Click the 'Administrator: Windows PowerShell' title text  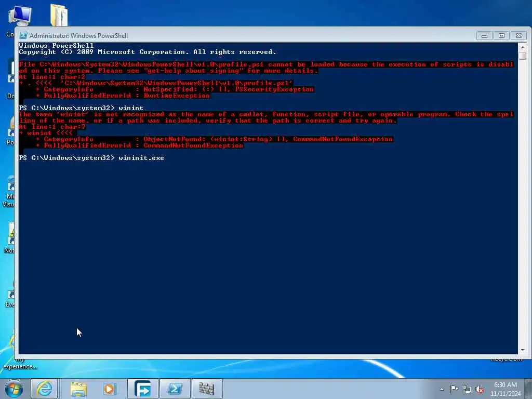click(x=79, y=36)
